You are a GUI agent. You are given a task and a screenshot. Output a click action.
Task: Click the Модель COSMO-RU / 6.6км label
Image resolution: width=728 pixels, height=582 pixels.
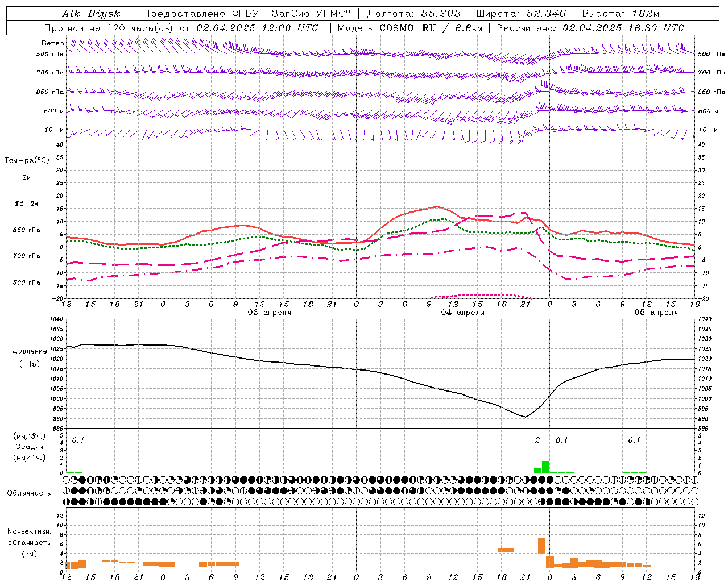(x=410, y=28)
